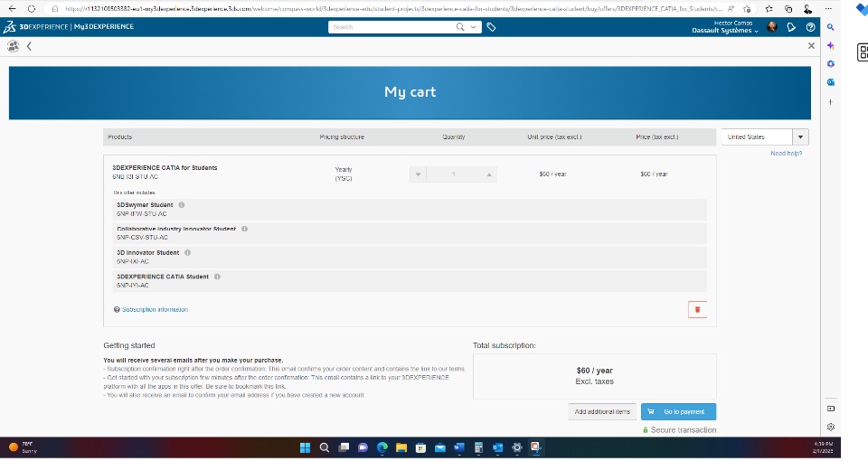Open Edge sidebar Copilot sparkle icon
868x461 pixels.
point(830,46)
